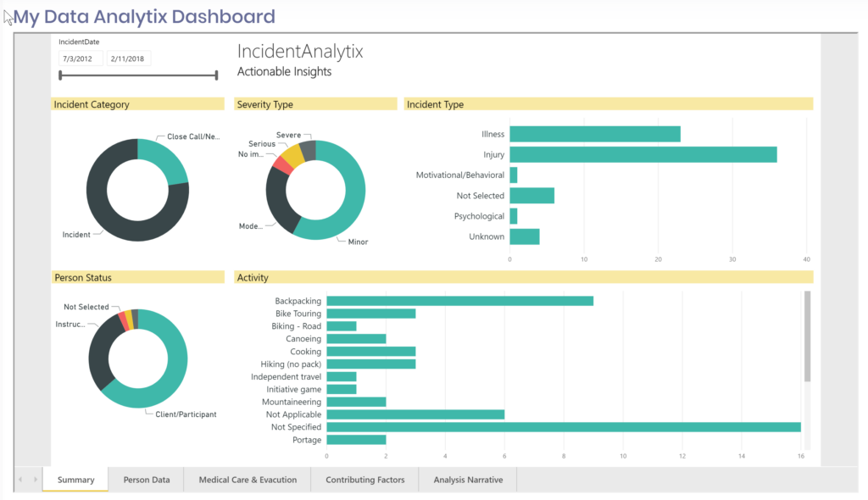This screenshot has height=500, width=868.
Task: Select the Psychological bar in Incident Type
Action: (514, 216)
